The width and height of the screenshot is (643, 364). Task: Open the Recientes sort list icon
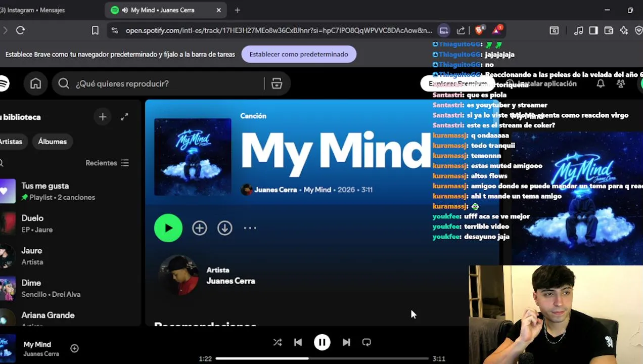pyautogui.click(x=125, y=163)
